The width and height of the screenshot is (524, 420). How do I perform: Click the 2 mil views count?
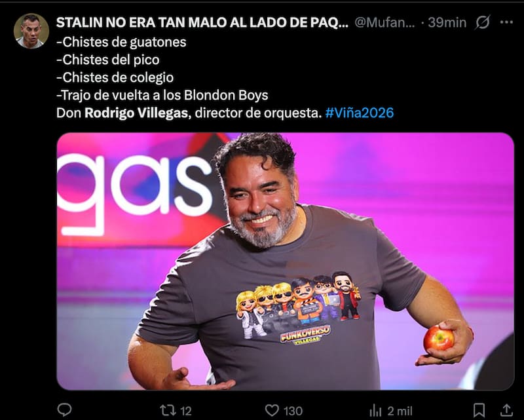pyautogui.click(x=400, y=411)
